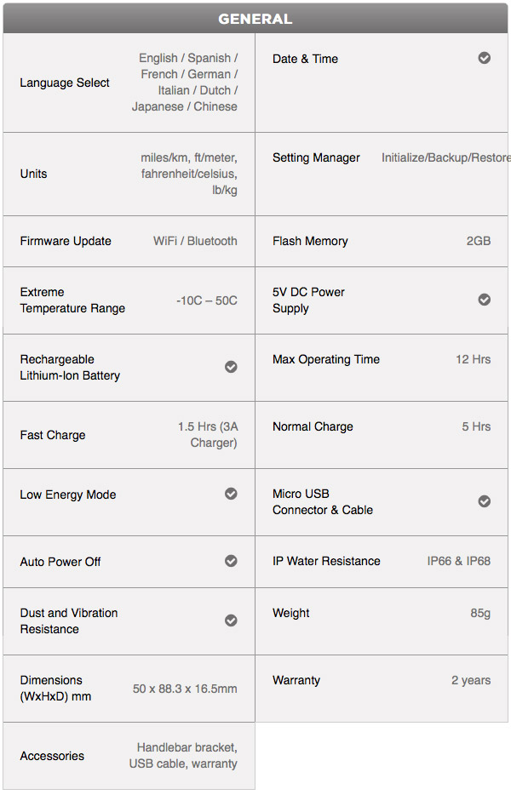Click the Fast Charge label
This screenshot has height=812, width=511.
(x=53, y=435)
